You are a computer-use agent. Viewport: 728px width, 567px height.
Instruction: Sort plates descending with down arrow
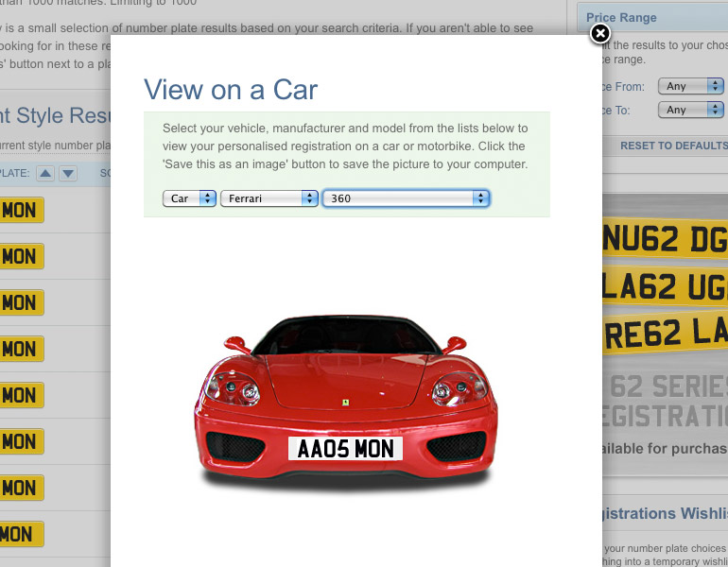(68, 174)
